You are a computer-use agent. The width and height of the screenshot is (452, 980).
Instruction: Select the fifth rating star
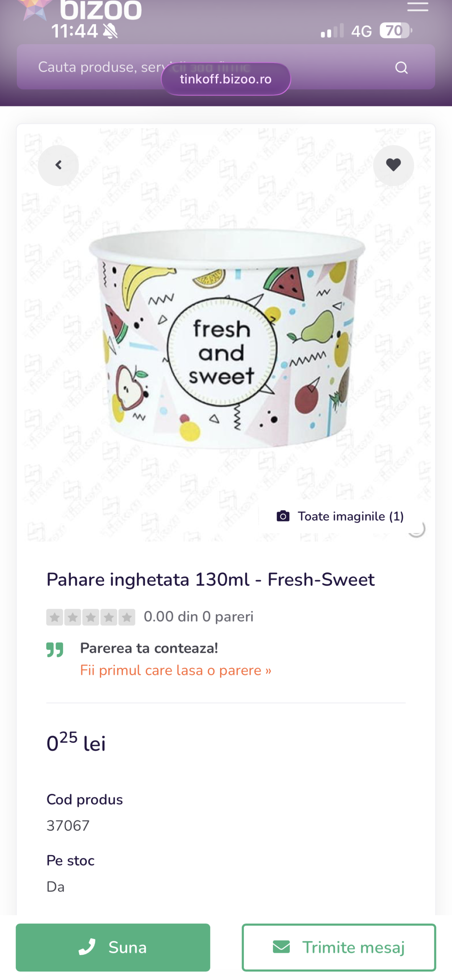click(x=127, y=617)
